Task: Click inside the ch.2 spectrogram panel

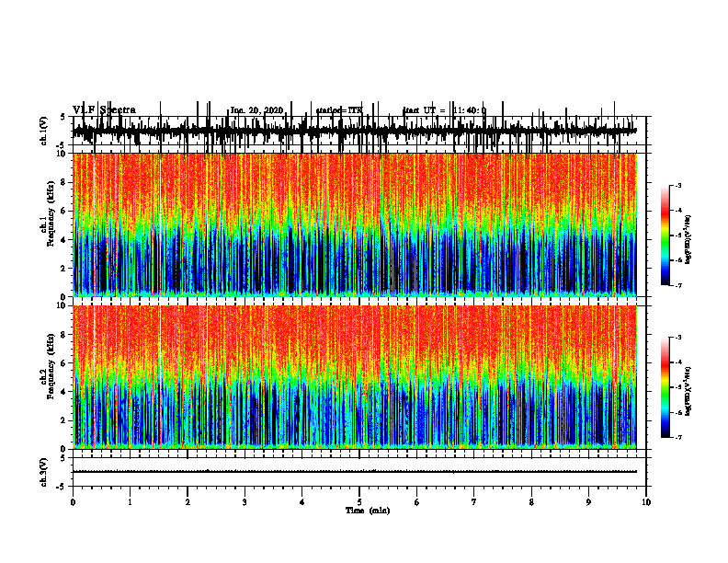Action: tap(354, 377)
